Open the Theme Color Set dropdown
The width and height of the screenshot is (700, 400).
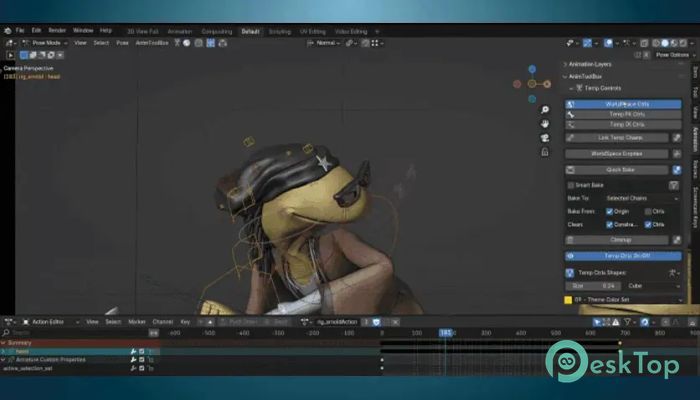pyautogui.click(x=628, y=300)
